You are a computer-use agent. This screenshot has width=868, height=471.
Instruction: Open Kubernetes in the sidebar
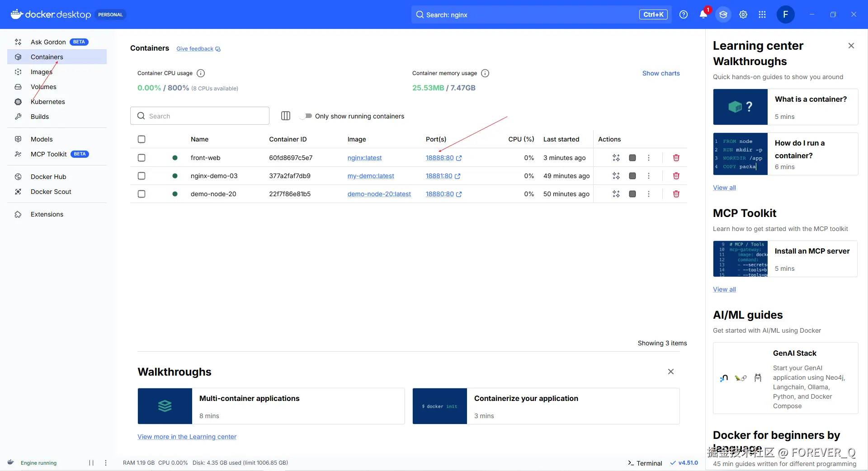coord(57,102)
